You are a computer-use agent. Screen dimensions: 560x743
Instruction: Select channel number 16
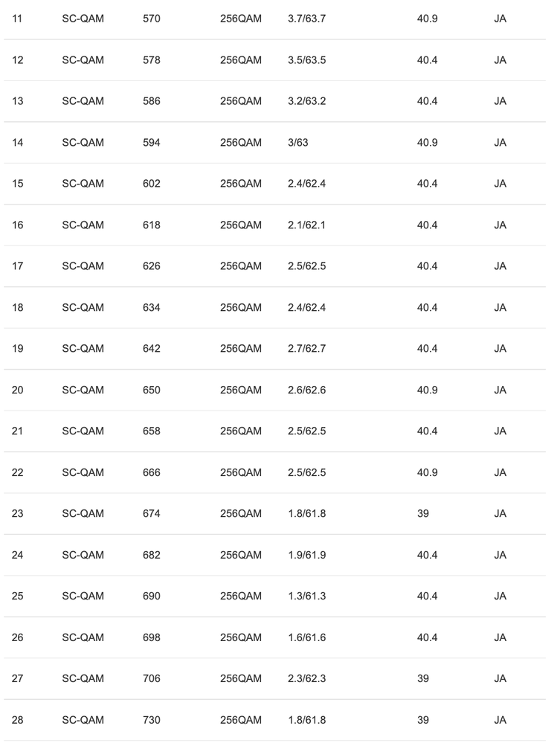(x=18, y=225)
